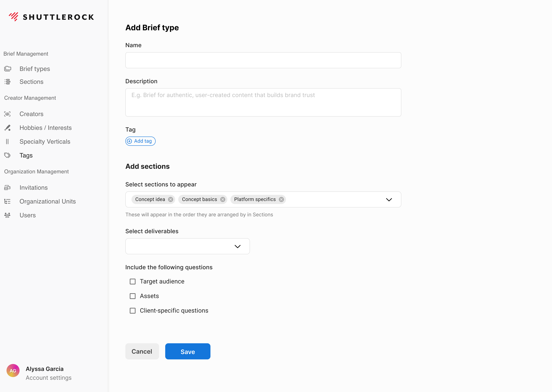
Task: Tick the Client-specific questions checkbox
Action: point(133,311)
